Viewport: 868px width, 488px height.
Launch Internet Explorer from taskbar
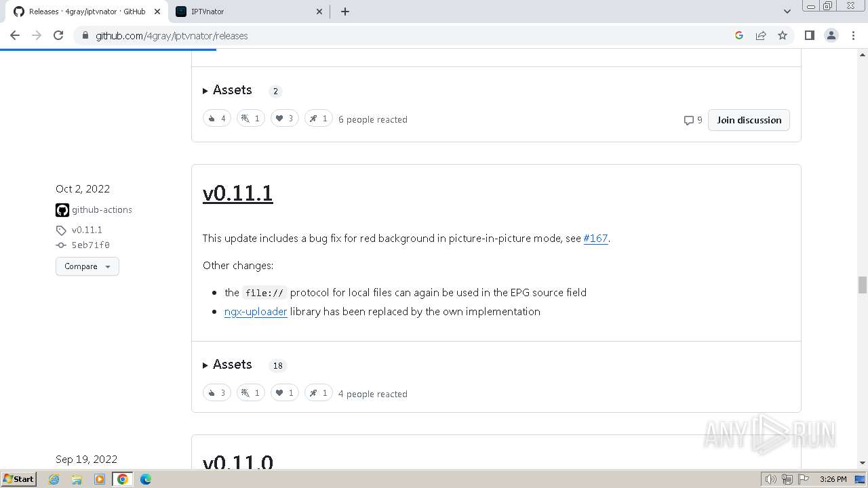[54, 479]
